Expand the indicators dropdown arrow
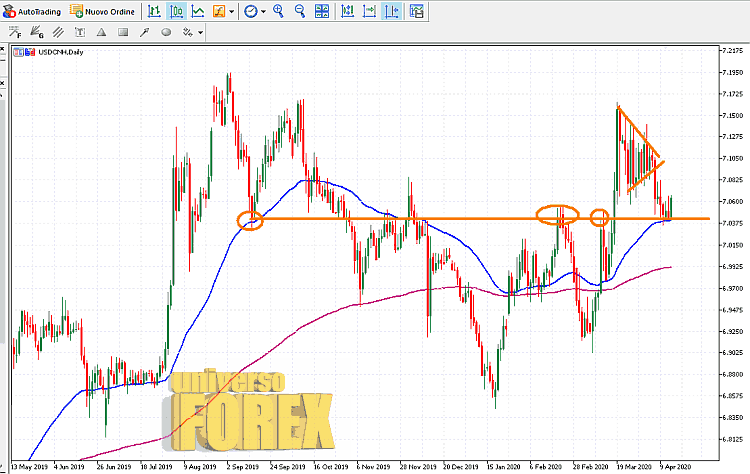This screenshot has width=750, height=474. [x=233, y=12]
